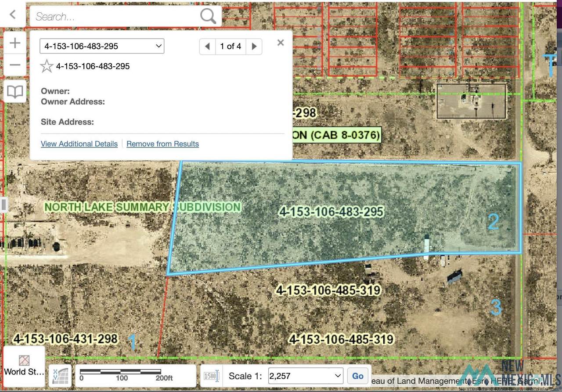The height and width of the screenshot is (392, 562).
Task: Click parcel label 4-153-106-431-298 on the map
Action: tap(65, 339)
